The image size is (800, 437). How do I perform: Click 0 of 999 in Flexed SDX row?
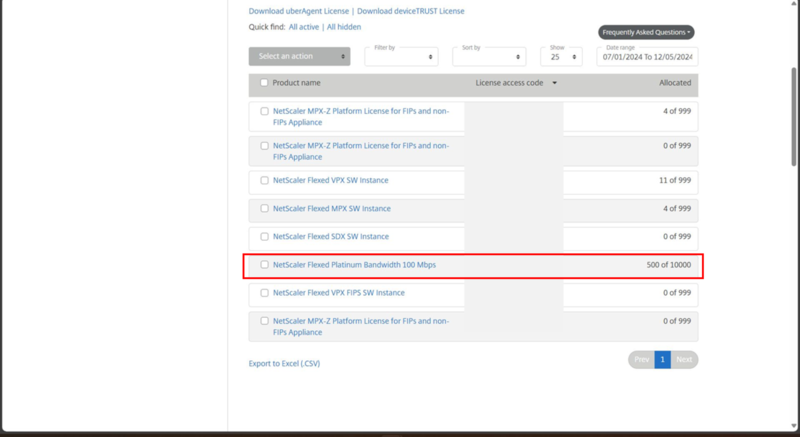pyautogui.click(x=677, y=237)
